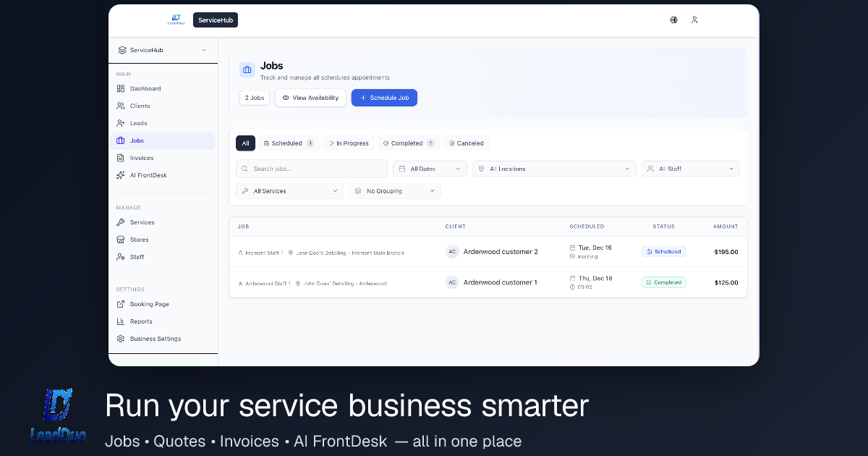The image size is (868, 456).
Task: Go to Clients via its sidebar icon
Action: tap(121, 106)
